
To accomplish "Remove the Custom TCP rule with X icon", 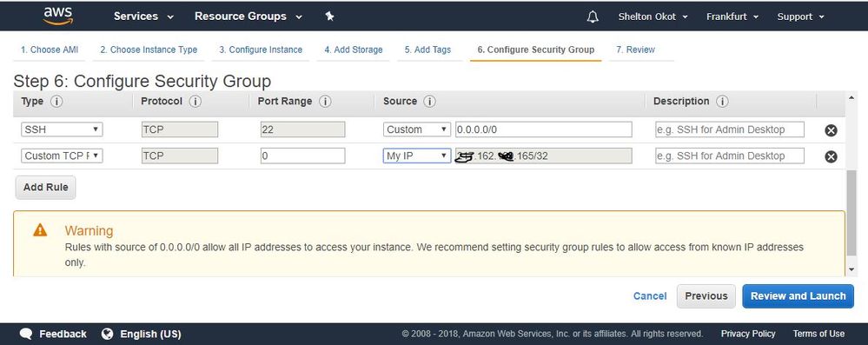I will pyautogui.click(x=831, y=156).
